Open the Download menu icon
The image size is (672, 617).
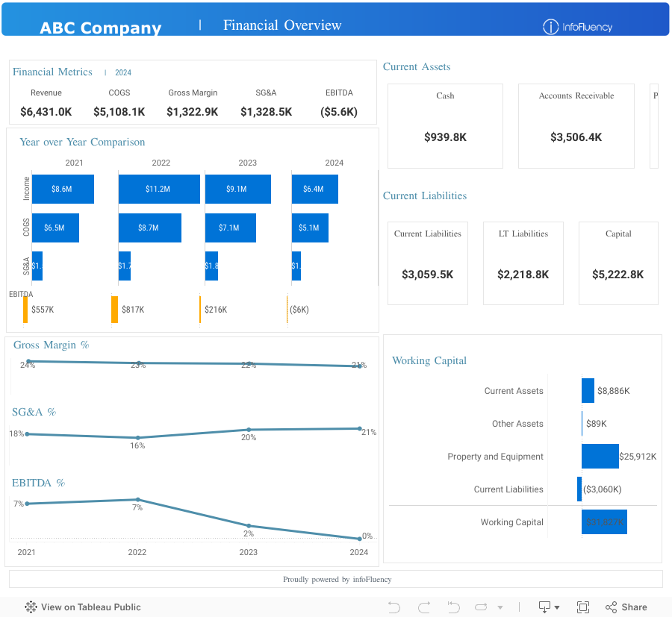549,607
